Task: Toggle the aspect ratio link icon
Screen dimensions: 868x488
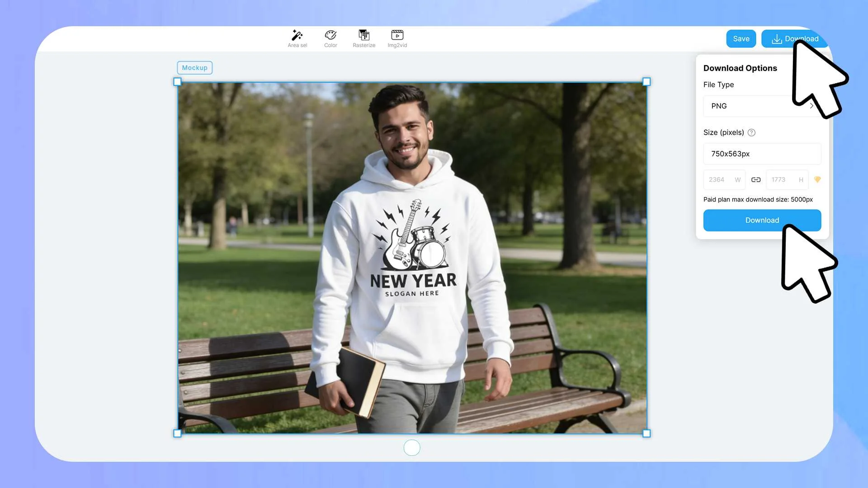Action: click(756, 180)
